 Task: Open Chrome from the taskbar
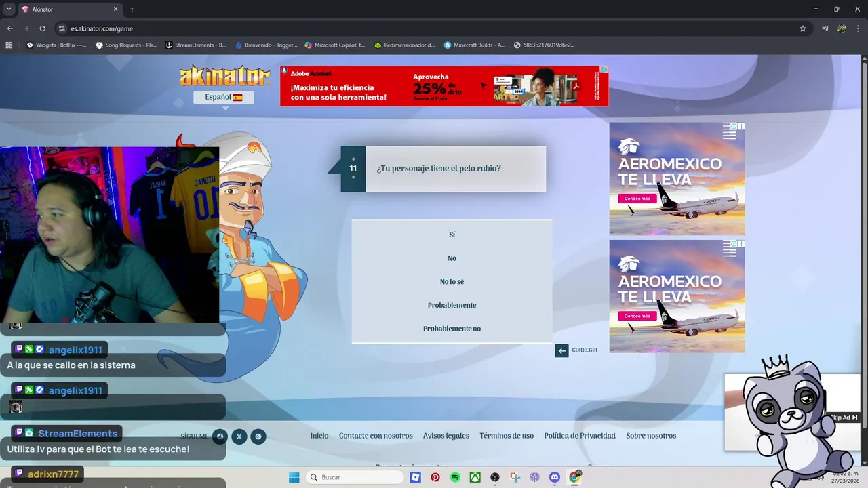coord(575,477)
